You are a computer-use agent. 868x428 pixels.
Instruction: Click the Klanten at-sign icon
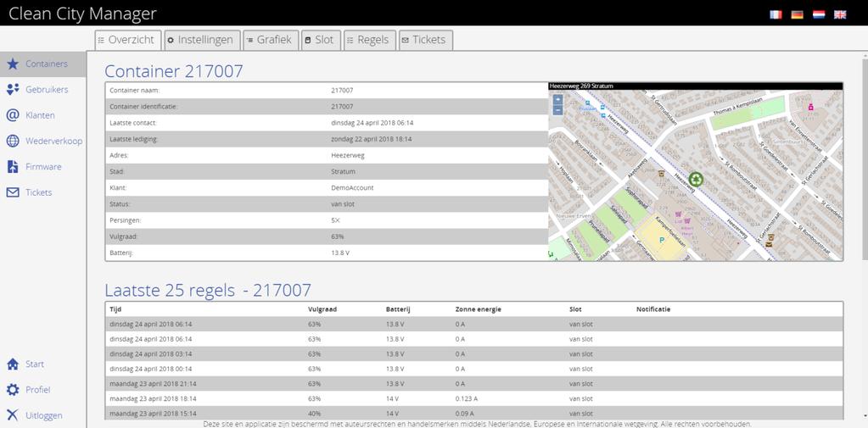pos(13,115)
